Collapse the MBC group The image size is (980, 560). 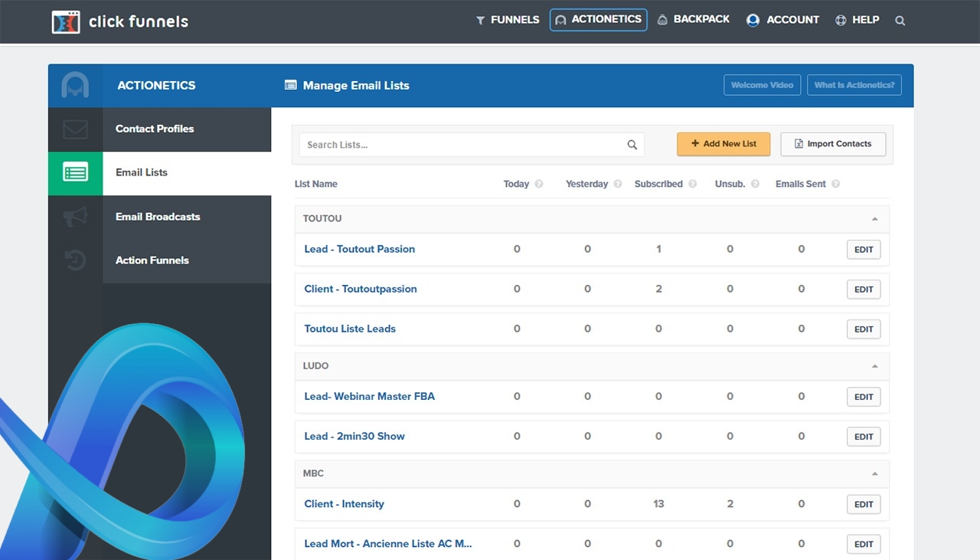pyautogui.click(x=874, y=473)
